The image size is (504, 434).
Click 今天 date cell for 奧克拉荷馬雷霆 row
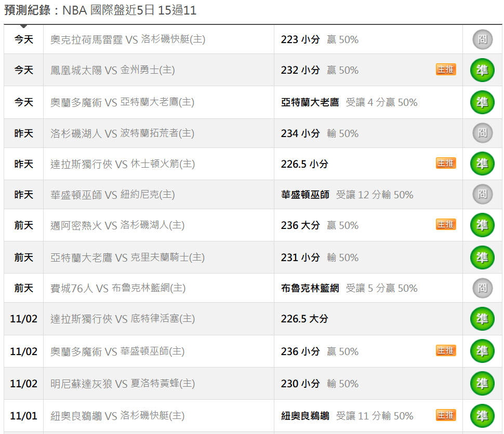23,39
